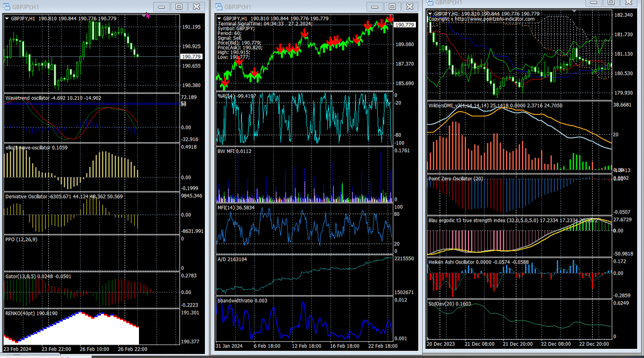
Task: Open the triangle dropdown beside GBPJPY,H1 in left chart
Action: pos(6,18)
